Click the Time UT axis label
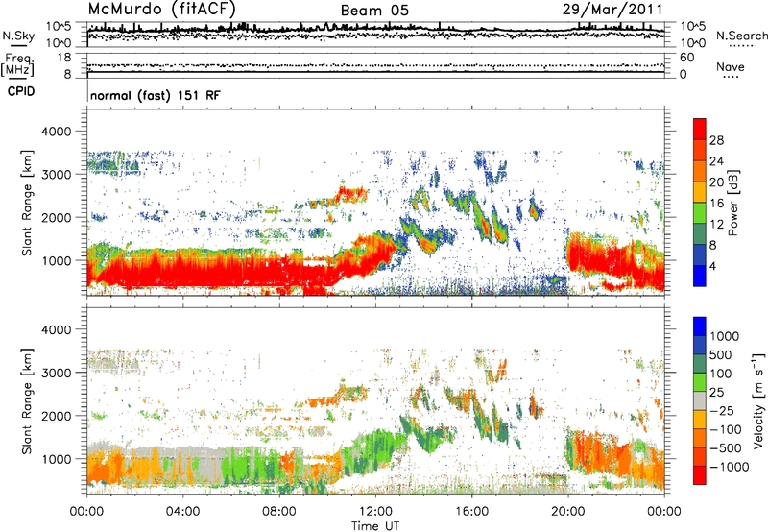Viewport: 768px width, 532px height. click(x=375, y=526)
